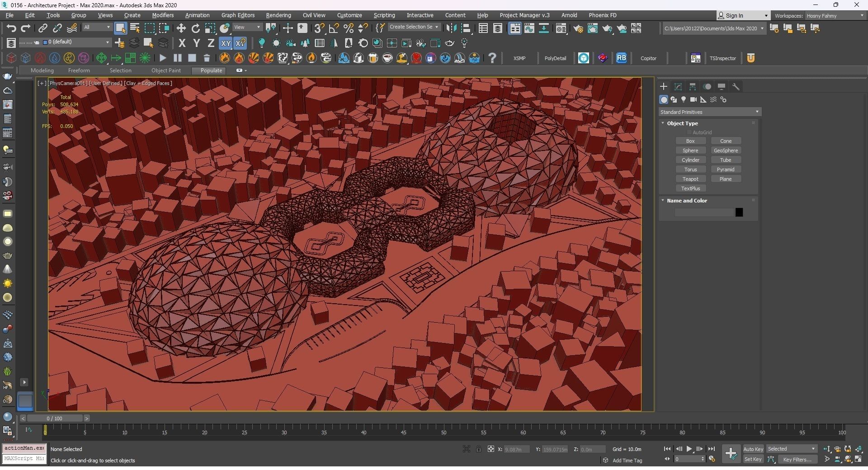Viewport: 868px width, 470px height.
Task: Open the black object color swatch
Action: coord(739,212)
